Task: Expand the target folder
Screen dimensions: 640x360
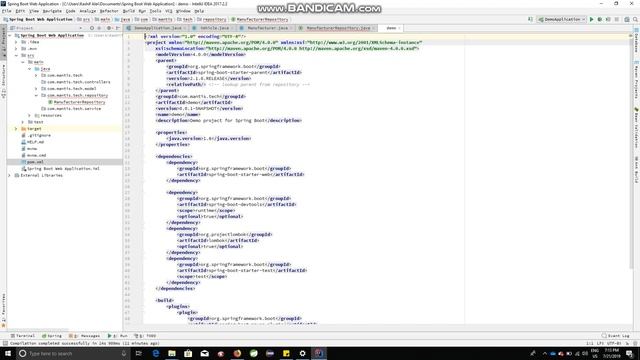Action: [16, 129]
